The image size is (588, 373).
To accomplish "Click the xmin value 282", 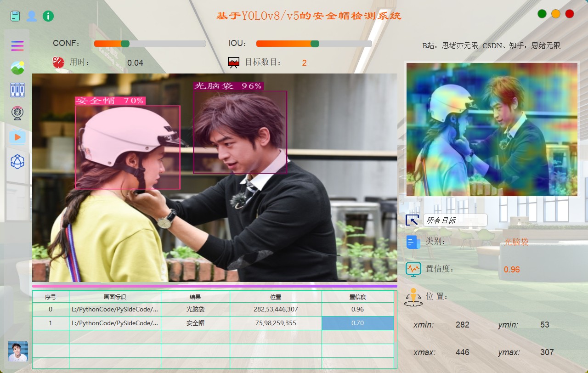I will (x=463, y=325).
